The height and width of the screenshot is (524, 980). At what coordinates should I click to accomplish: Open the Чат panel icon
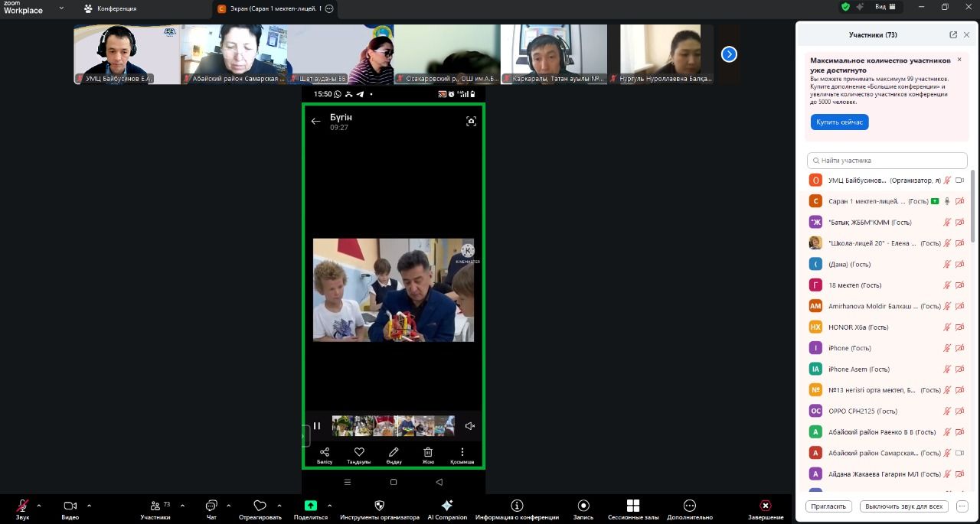tap(211, 506)
